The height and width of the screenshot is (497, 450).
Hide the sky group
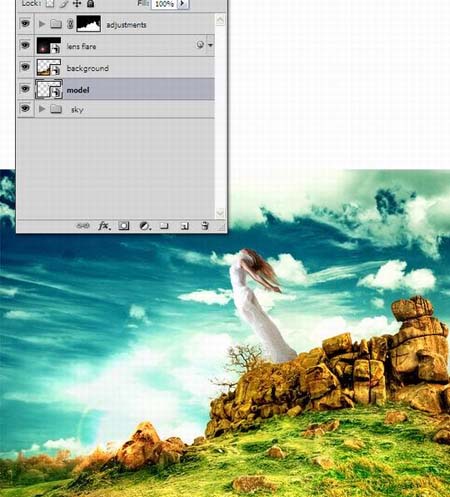pos(25,109)
